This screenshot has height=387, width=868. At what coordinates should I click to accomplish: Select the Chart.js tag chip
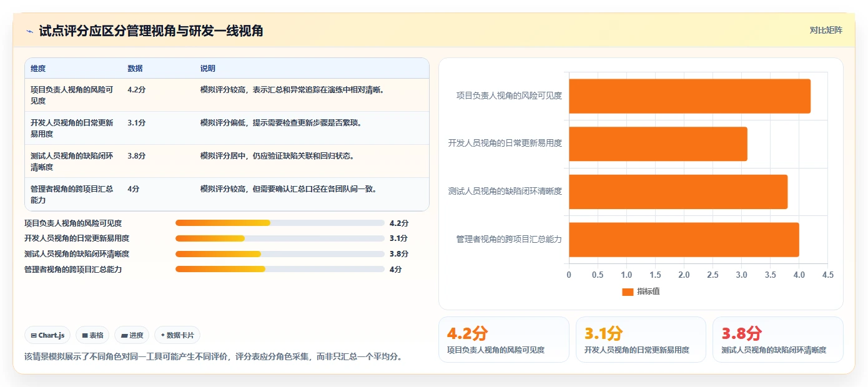point(48,335)
